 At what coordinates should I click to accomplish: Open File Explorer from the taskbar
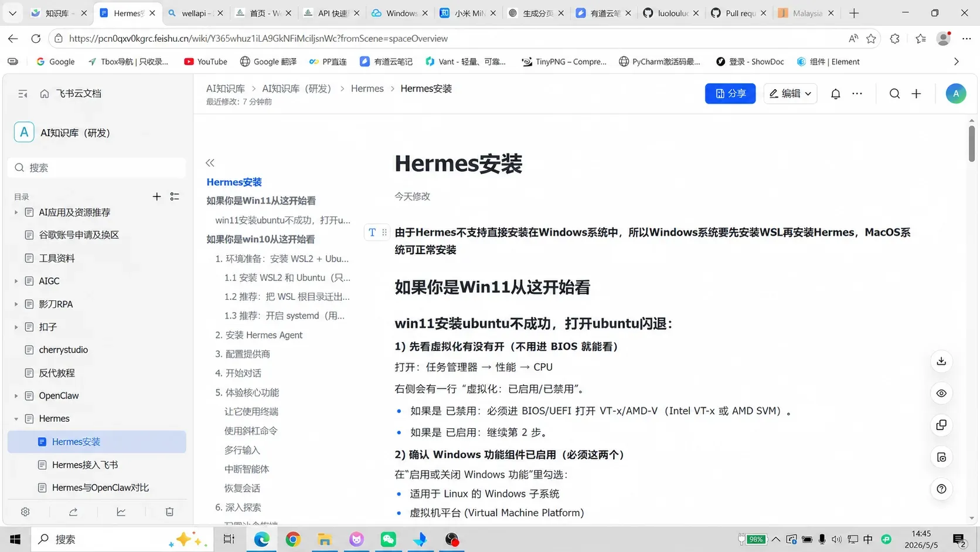point(325,539)
